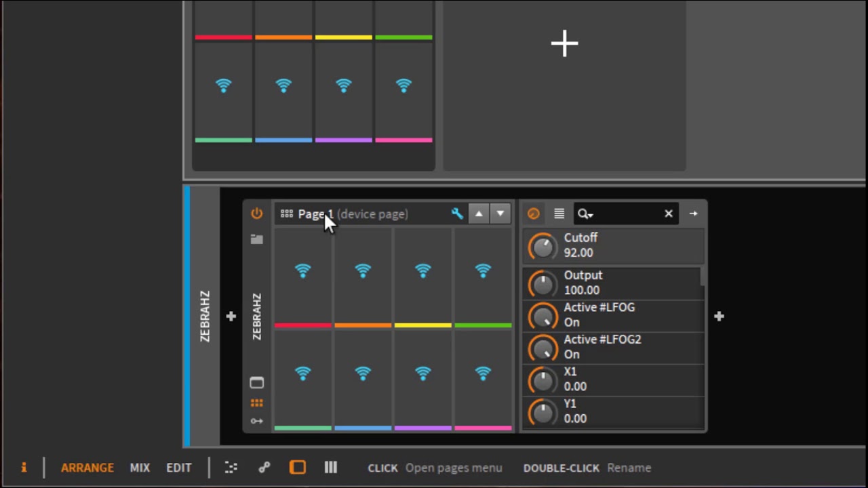Click device panel red remote slot
868x488 pixels.
click(x=303, y=279)
